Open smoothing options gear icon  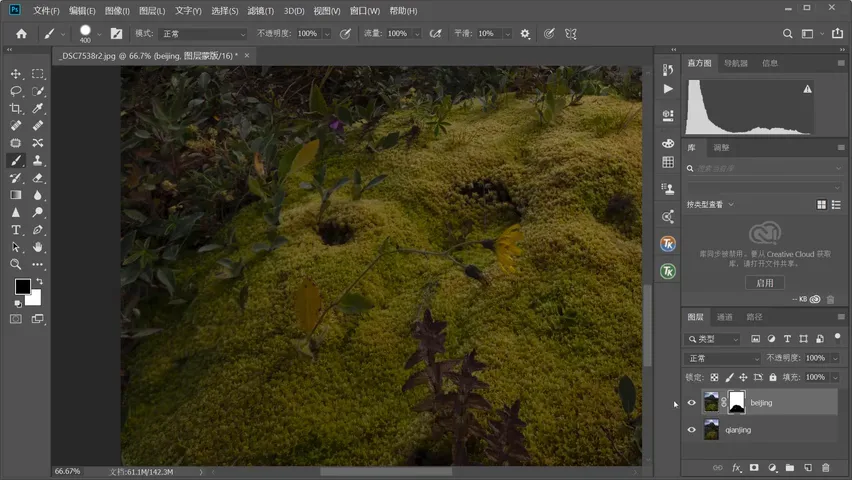[x=525, y=34]
